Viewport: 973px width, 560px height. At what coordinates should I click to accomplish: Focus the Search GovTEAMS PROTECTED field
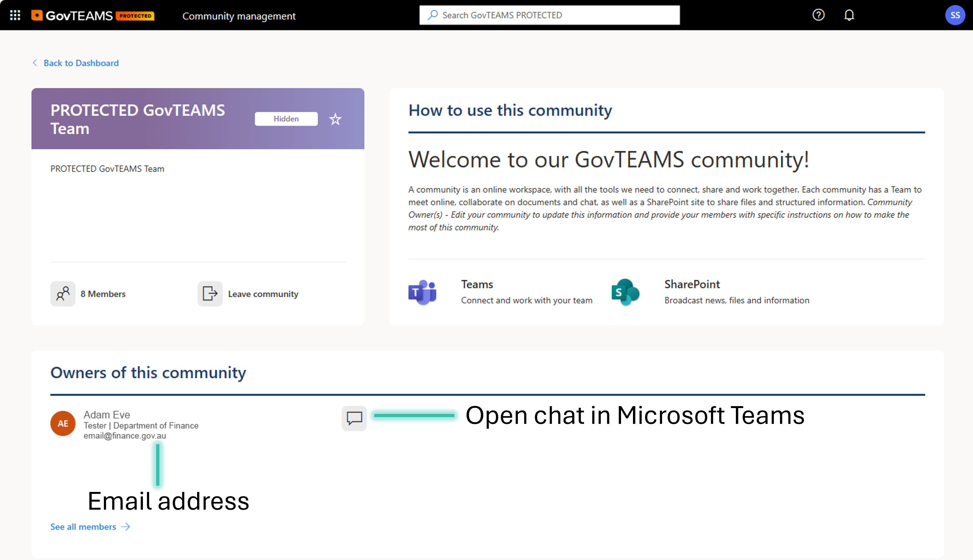549,15
